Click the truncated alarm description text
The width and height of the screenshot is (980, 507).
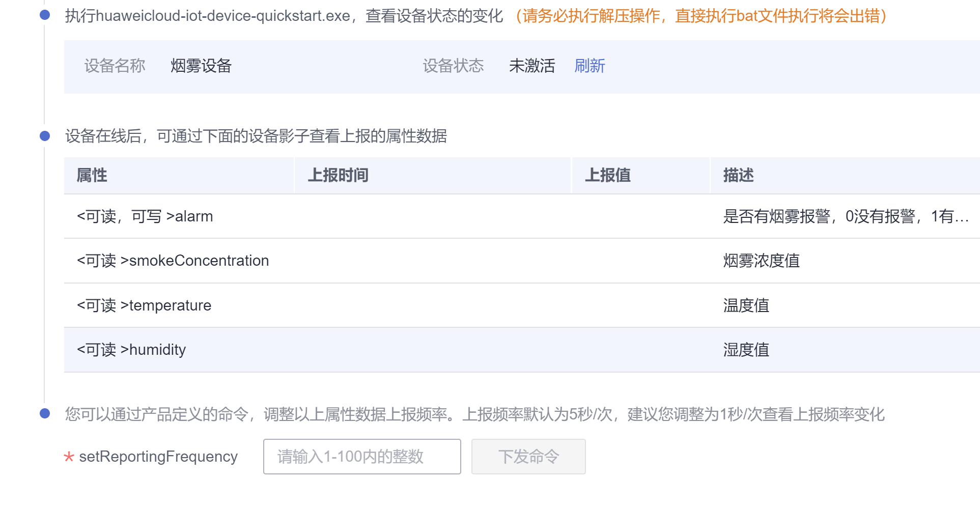pyautogui.click(x=846, y=216)
